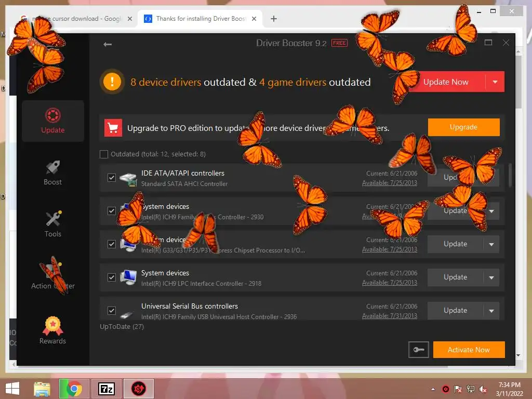Viewport: 532px width, 399px height.
Task: Expand dropdown for LPC Interface Controller update
Action: (491, 277)
